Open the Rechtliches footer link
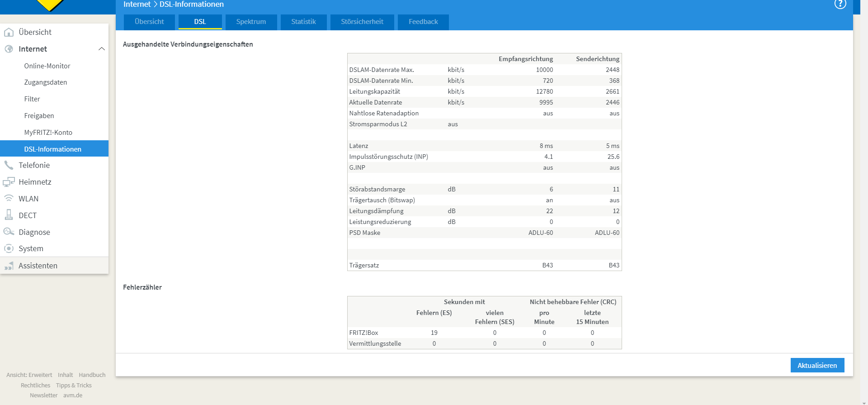 click(x=35, y=386)
